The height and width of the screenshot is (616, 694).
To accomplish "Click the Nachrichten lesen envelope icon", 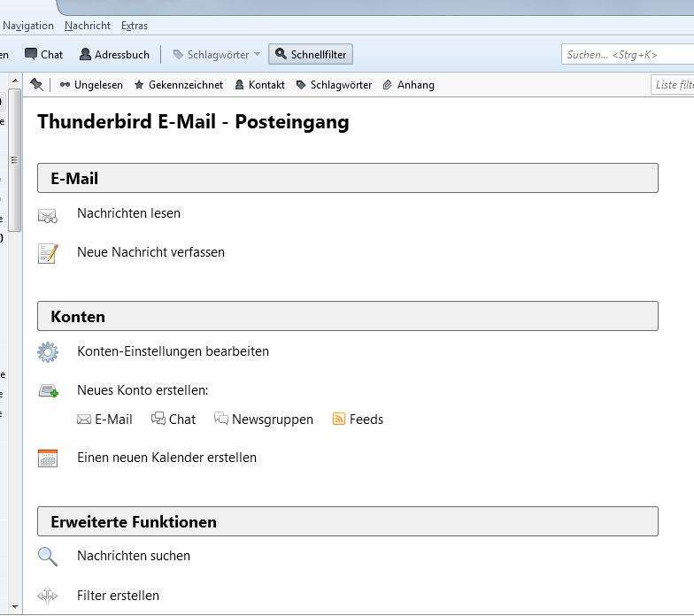I will [48, 214].
